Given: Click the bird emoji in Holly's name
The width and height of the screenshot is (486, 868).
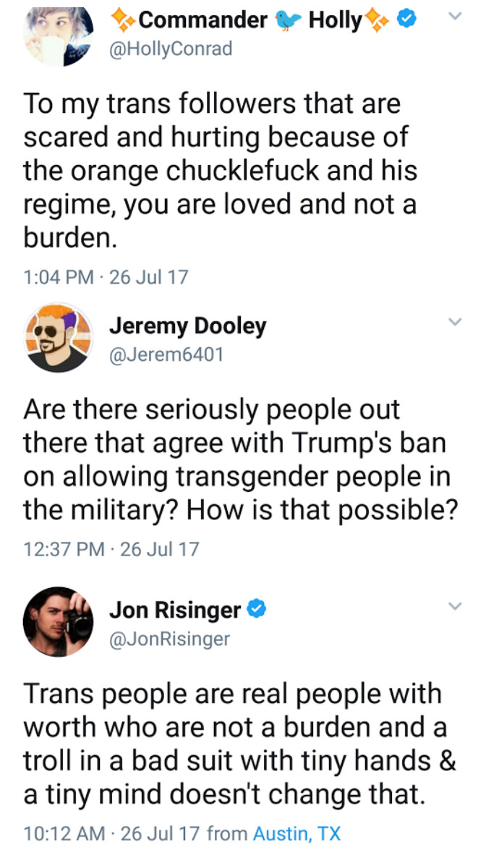Looking at the screenshot, I should tap(288, 21).
